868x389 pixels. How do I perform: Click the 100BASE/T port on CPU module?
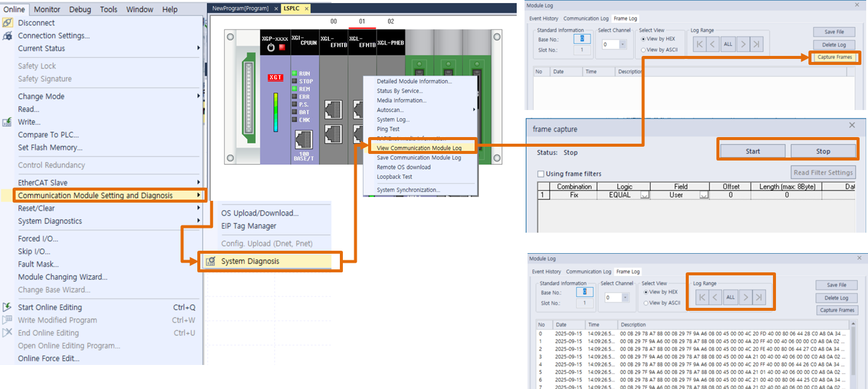pos(304,140)
